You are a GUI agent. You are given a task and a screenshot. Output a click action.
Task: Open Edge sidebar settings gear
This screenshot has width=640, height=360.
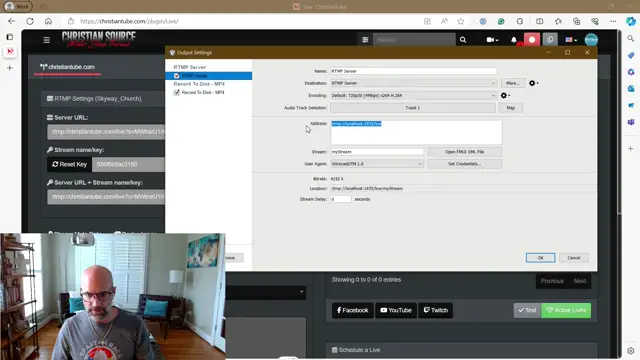[x=631, y=351]
